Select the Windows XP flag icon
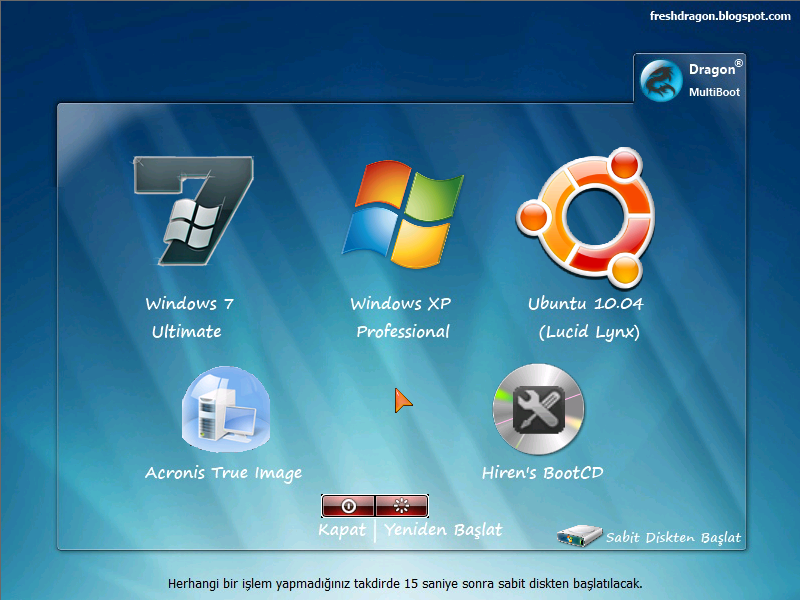This screenshot has height=600, width=800. pyautogui.click(x=403, y=214)
